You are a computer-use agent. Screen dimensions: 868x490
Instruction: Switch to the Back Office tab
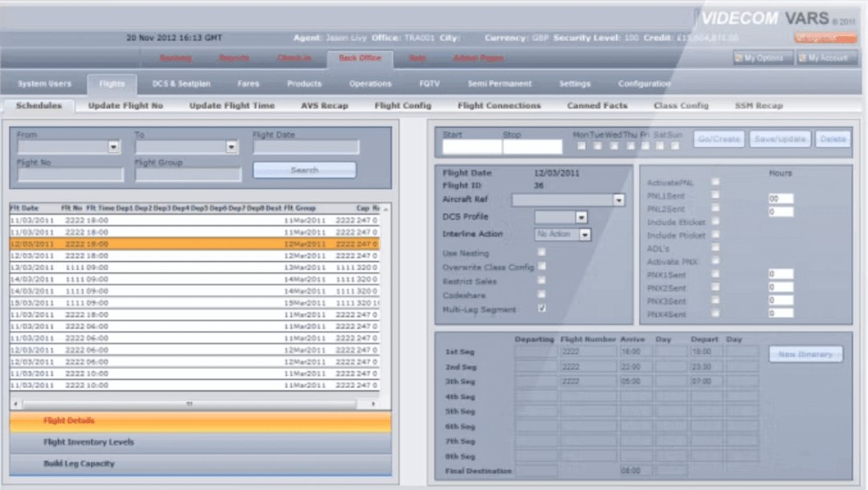pyautogui.click(x=361, y=59)
